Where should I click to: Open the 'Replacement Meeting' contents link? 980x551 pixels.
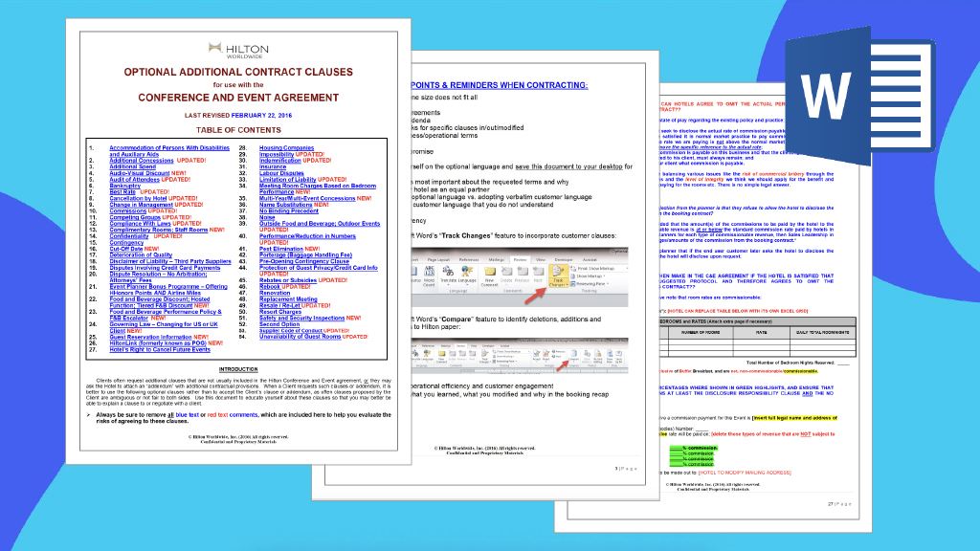pos(288,299)
